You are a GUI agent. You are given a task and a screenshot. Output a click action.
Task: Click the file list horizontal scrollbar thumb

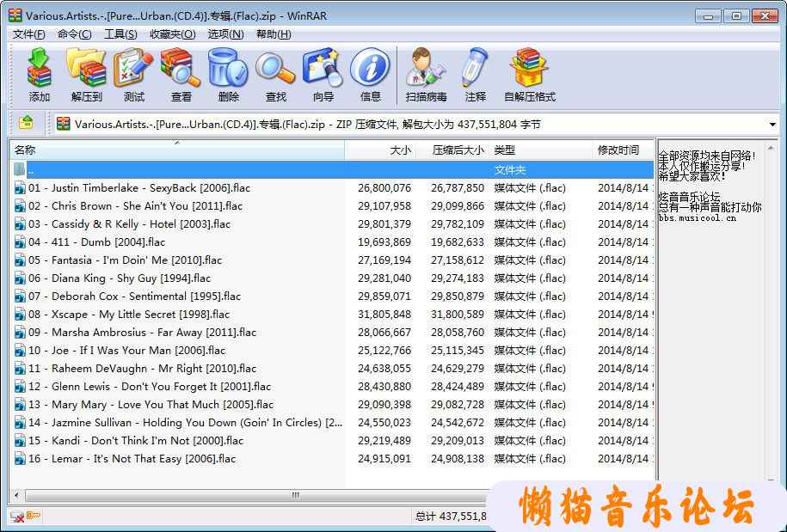[296, 495]
